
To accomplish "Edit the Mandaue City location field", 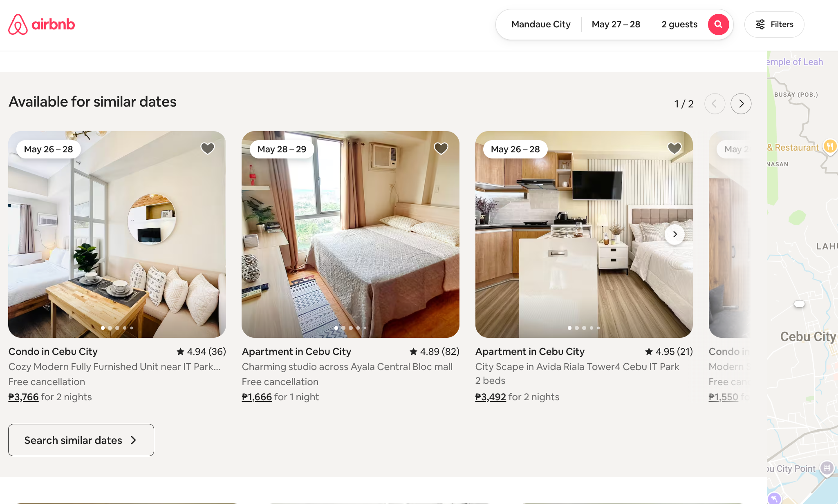I will pos(541,25).
